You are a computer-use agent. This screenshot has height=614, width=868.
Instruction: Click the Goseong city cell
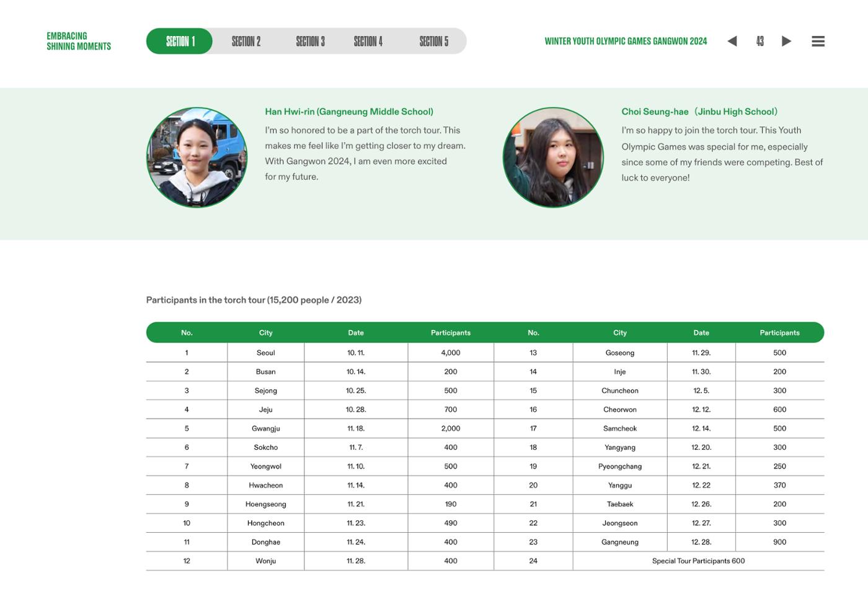(x=620, y=352)
